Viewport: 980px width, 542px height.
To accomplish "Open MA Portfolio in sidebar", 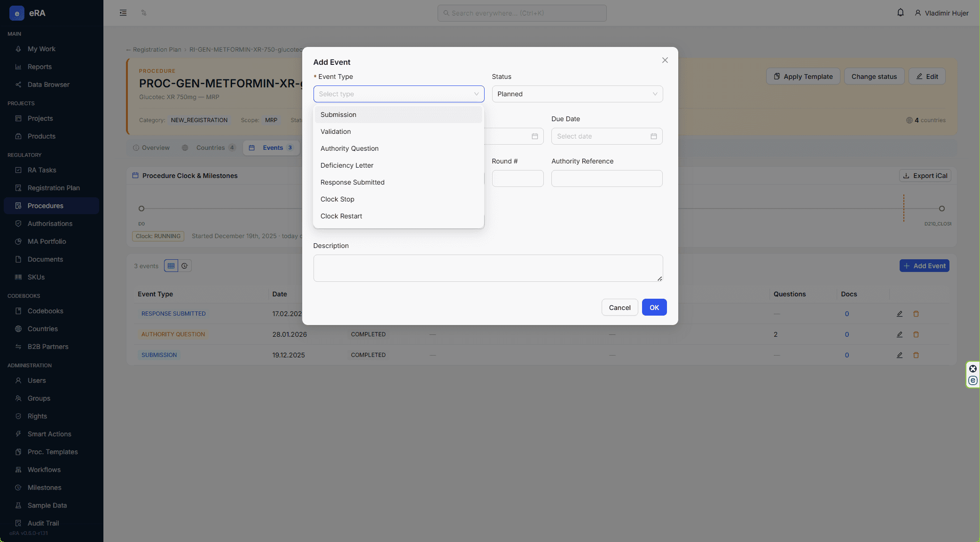I will [x=51, y=241].
